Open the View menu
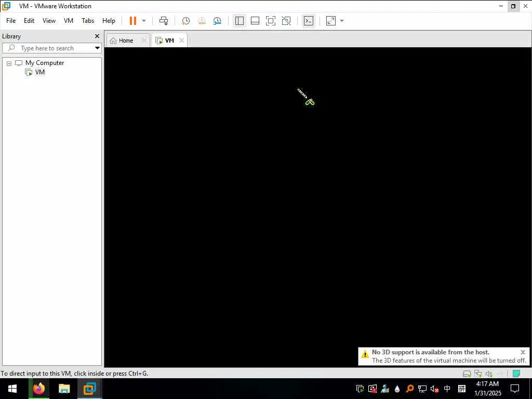532x399 pixels. click(x=49, y=21)
